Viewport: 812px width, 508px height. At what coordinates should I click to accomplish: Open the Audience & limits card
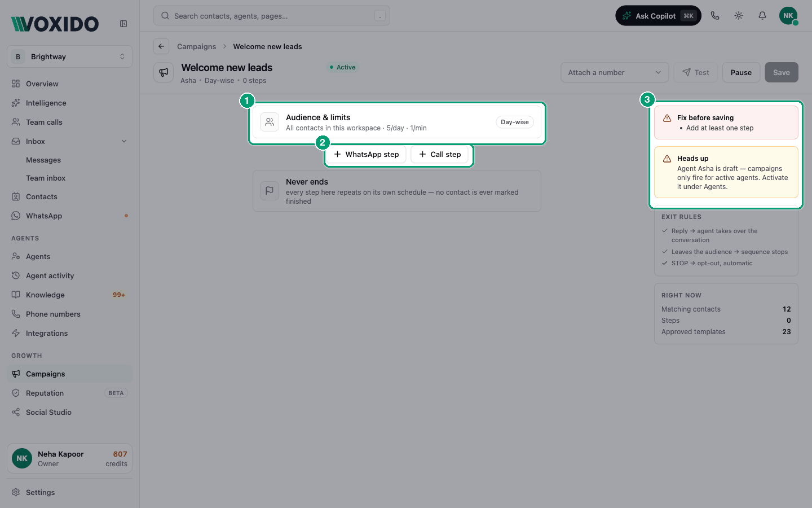(397, 122)
